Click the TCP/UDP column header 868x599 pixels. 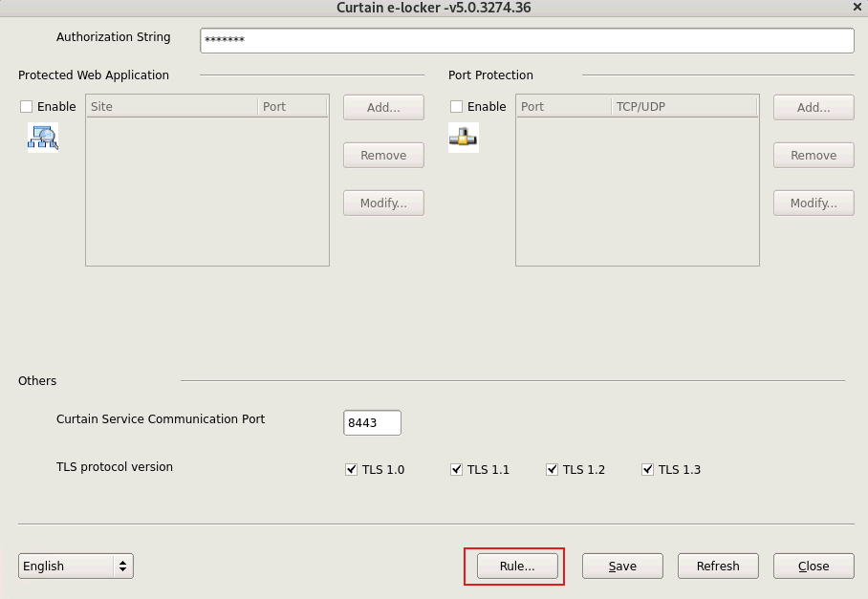click(x=684, y=106)
